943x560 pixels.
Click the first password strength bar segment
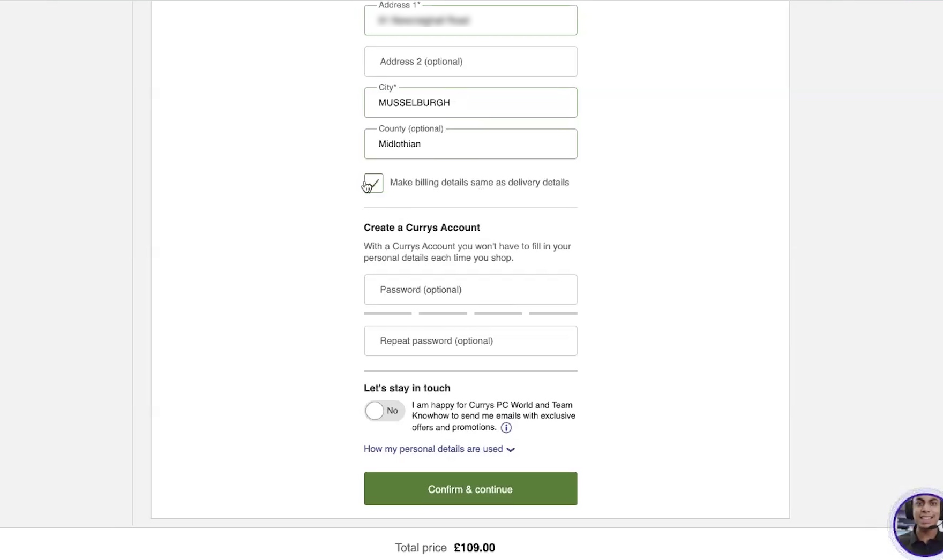[x=388, y=313]
